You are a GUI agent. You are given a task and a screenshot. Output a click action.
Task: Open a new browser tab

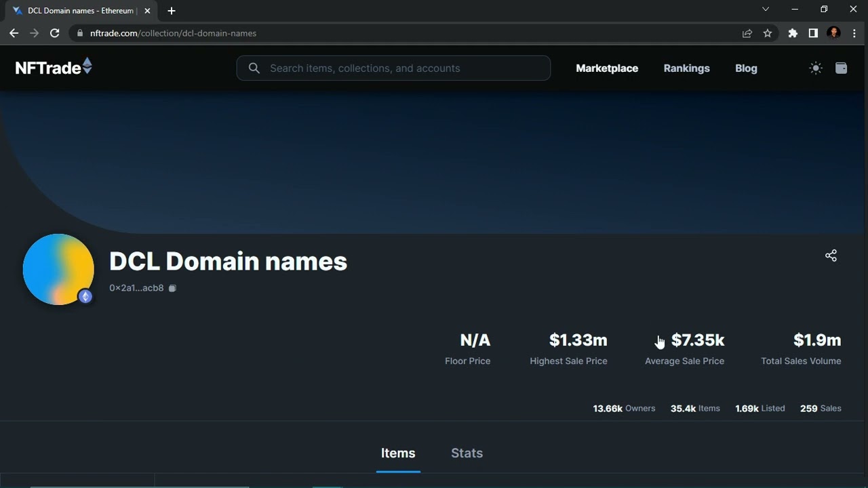click(x=172, y=11)
